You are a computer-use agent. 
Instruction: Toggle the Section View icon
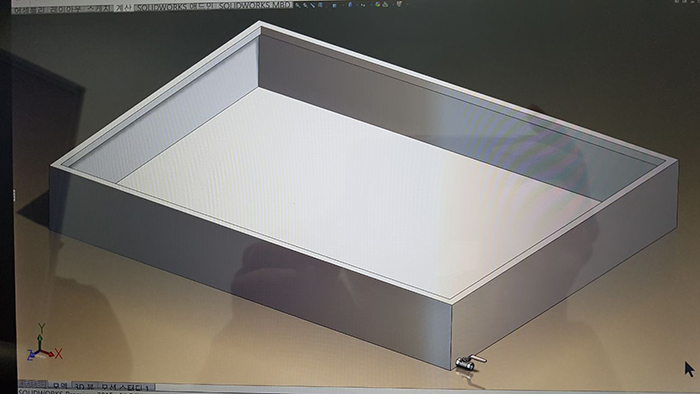click(321, 5)
